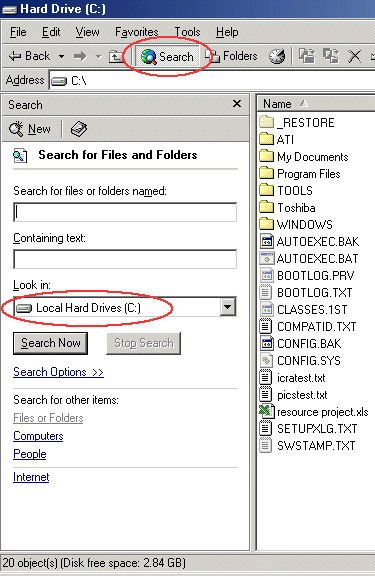The width and height of the screenshot is (375, 576).
Task: Click the Delete X toolbar icon
Action: point(354,56)
